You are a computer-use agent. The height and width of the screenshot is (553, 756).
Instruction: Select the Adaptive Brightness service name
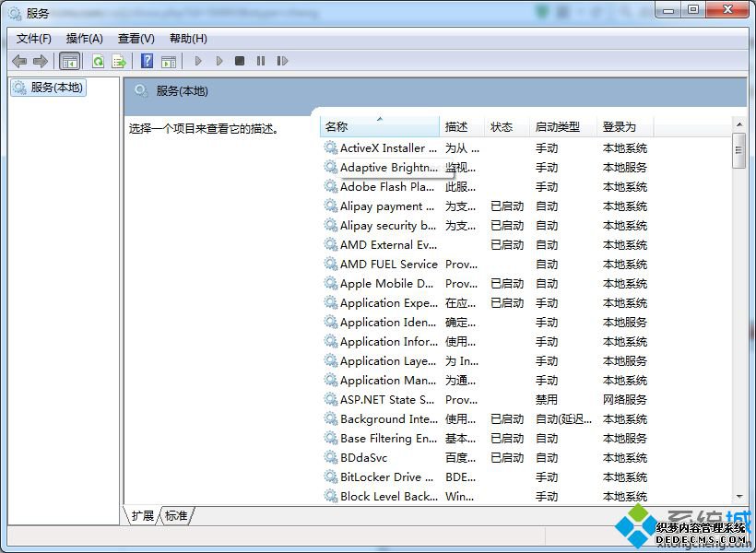tap(389, 168)
